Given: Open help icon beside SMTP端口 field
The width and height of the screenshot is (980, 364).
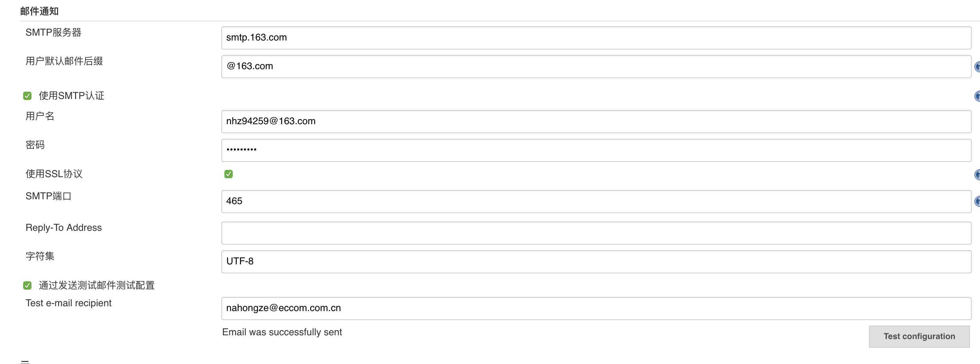Looking at the screenshot, I should click(x=977, y=201).
